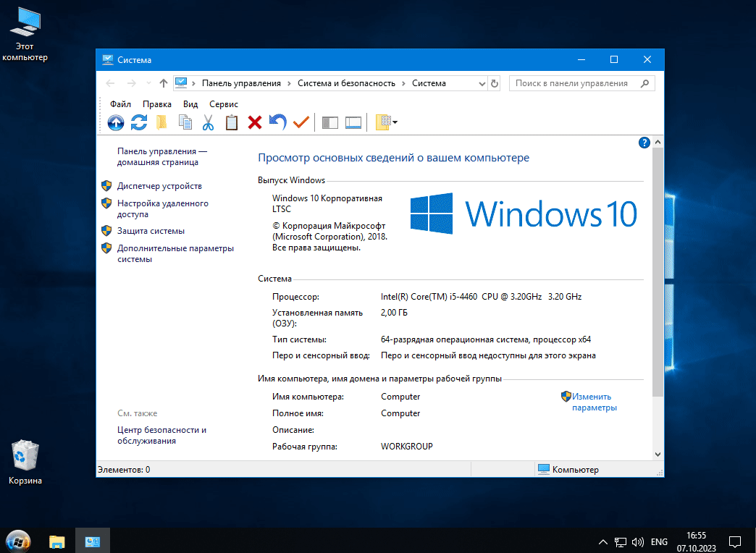This screenshot has width=756, height=553.
Task: Toggle the preview pane toolbar icon
Action: (353, 122)
